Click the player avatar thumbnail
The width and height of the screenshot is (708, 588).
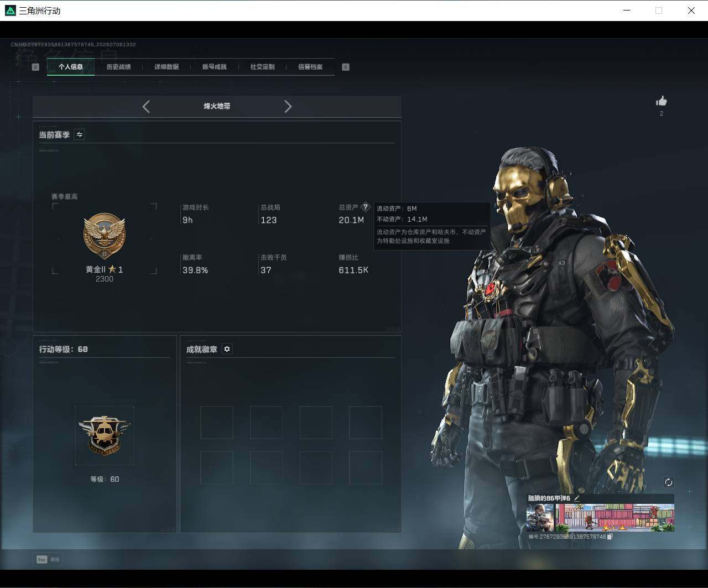[540, 518]
